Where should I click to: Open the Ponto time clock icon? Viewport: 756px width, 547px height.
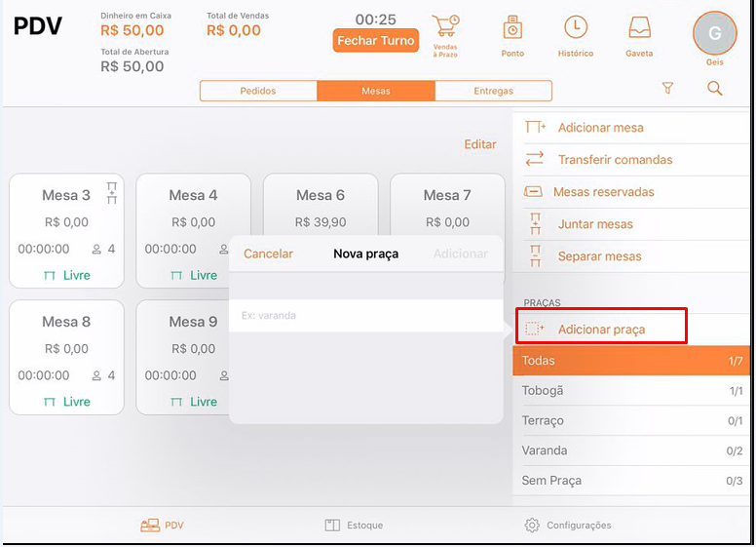tap(512, 27)
